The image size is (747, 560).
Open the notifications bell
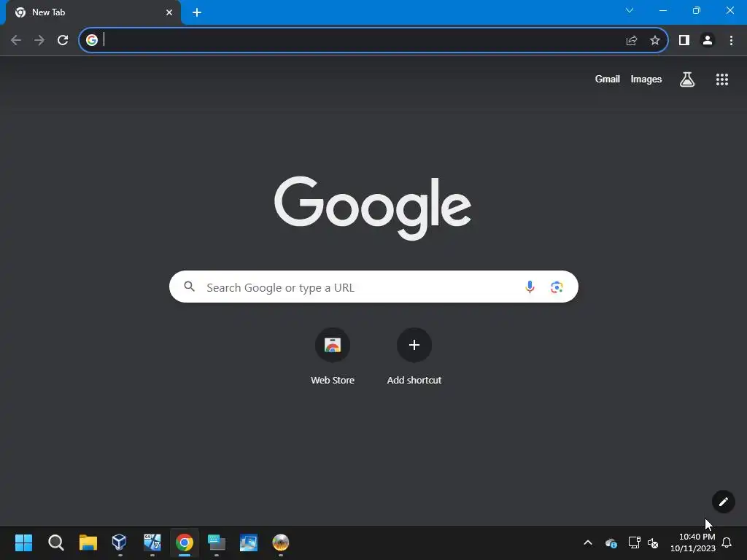click(727, 542)
